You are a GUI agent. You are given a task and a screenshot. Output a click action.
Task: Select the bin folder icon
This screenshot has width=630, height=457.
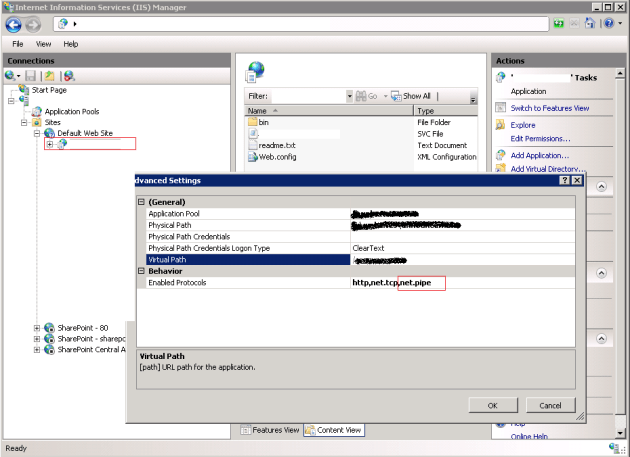252,122
